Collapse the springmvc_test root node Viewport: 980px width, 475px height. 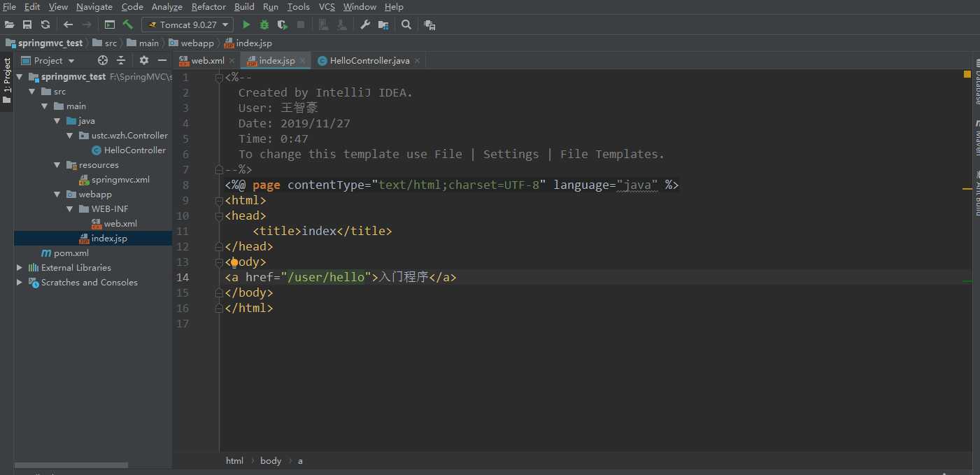[20, 77]
